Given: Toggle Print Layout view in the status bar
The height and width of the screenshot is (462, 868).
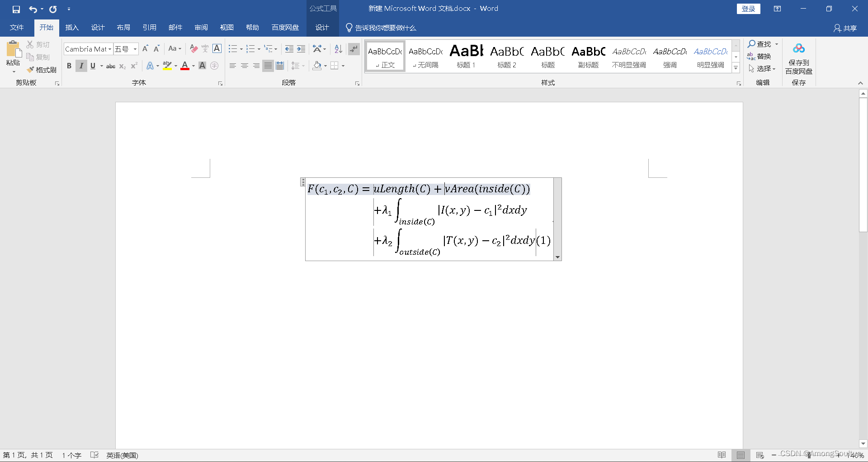Looking at the screenshot, I should click(741, 455).
